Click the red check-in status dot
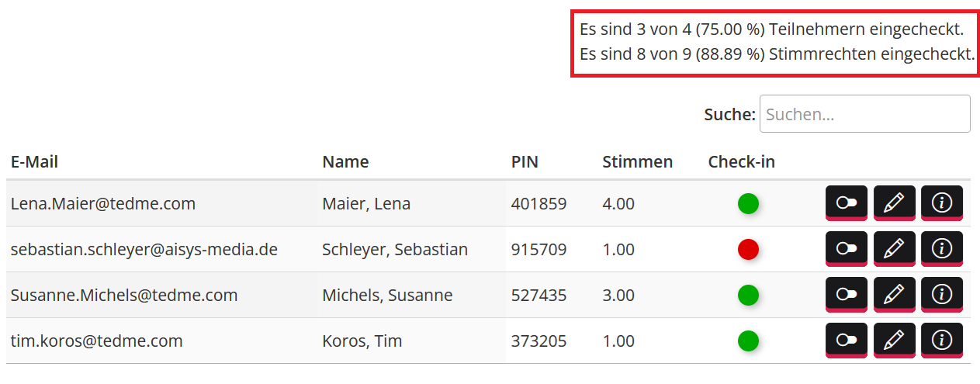The height and width of the screenshot is (384, 980). (x=748, y=249)
